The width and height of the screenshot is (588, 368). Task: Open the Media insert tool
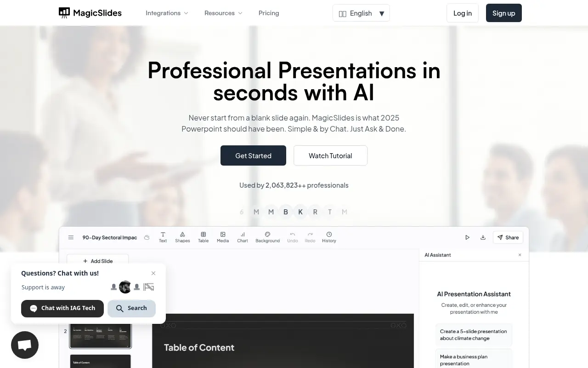tap(222, 237)
